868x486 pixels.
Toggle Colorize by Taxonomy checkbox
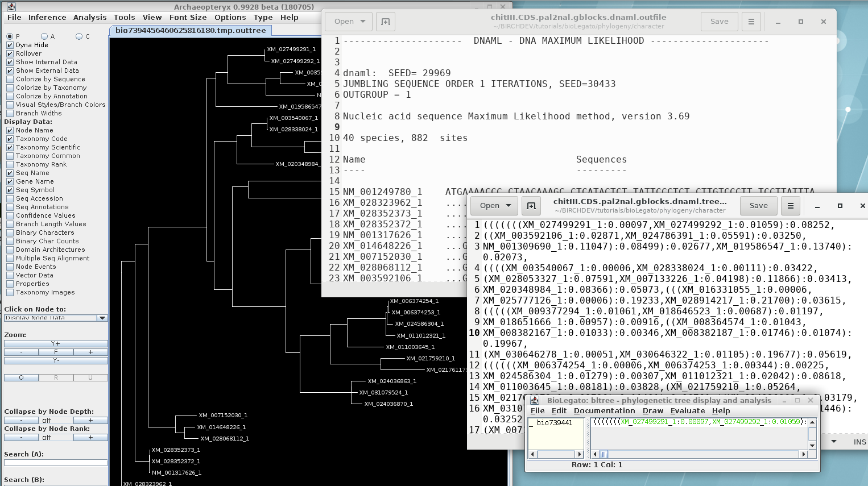coord(10,88)
